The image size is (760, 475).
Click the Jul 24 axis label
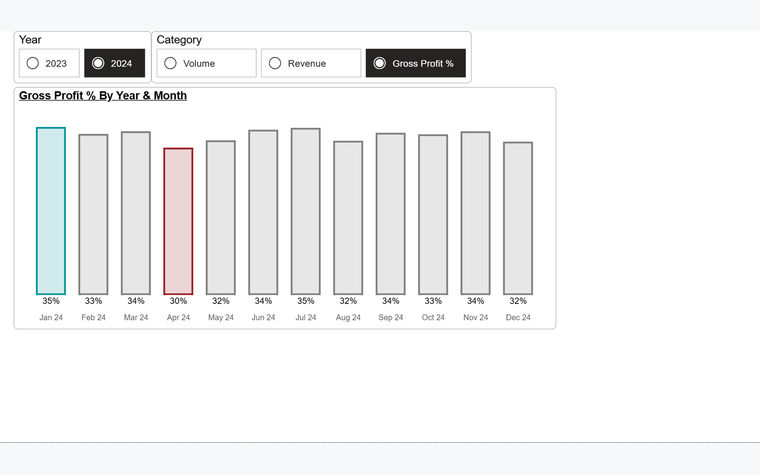(x=306, y=317)
